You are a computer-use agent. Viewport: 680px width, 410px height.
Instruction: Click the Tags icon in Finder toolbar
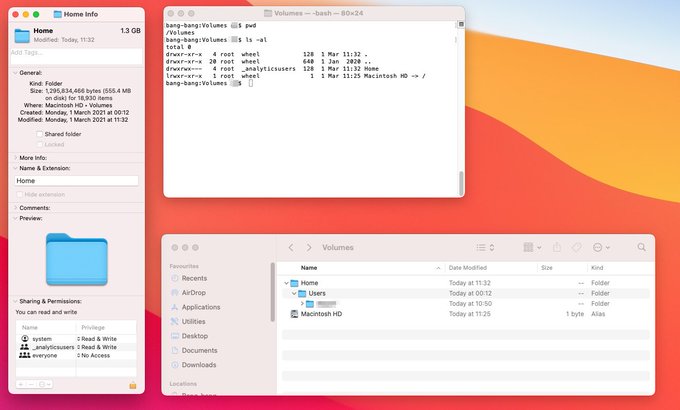[x=576, y=247]
